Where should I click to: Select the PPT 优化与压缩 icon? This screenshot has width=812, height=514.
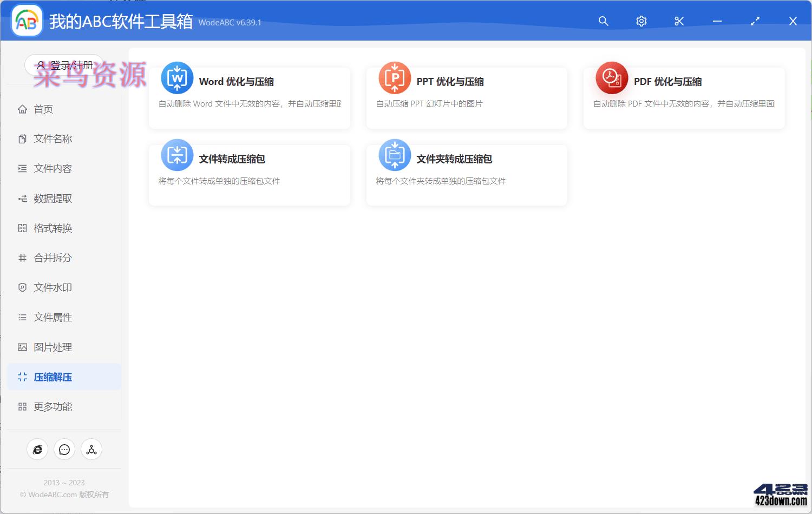click(x=394, y=78)
